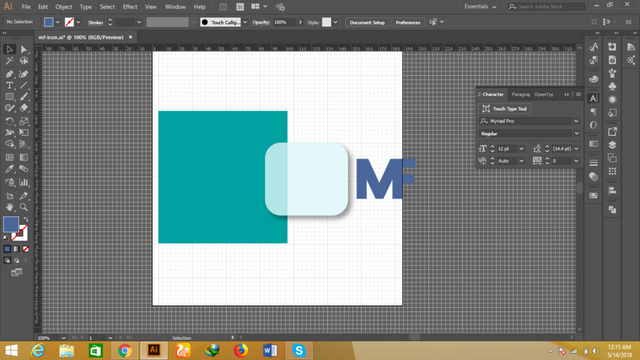Viewport: 640px width, 360px height.
Task: Open the 12 pt font size dropdown
Action: coord(521,149)
